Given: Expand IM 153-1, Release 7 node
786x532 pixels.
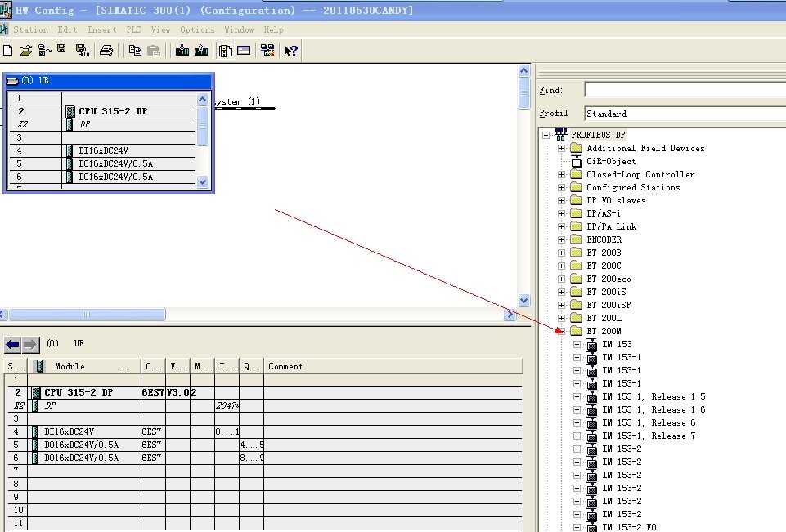Looking at the screenshot, I should point(577,436).
